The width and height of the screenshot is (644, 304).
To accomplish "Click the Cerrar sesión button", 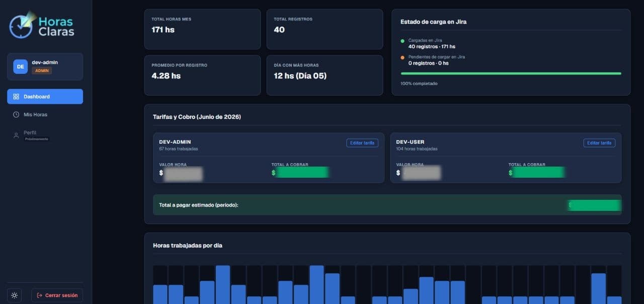I will [57, 295].
